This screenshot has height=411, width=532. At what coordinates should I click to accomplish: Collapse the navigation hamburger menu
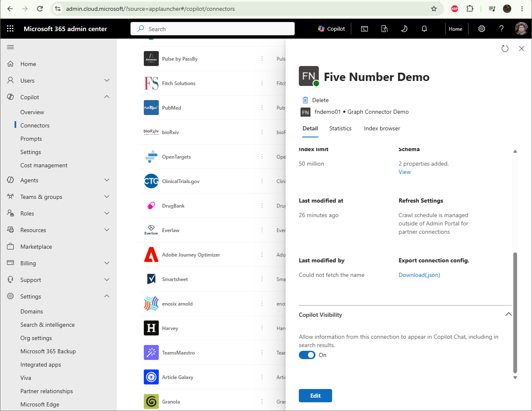[11, 47]
